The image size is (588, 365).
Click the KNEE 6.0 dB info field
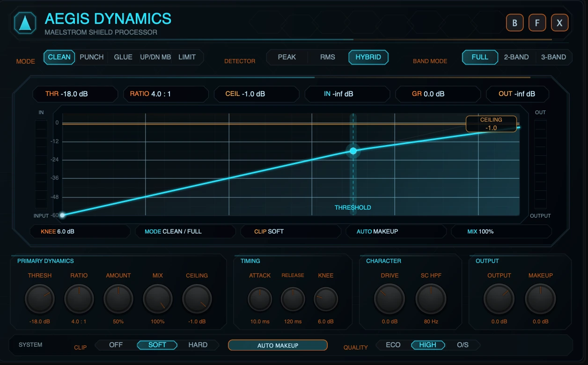[80, 232]
